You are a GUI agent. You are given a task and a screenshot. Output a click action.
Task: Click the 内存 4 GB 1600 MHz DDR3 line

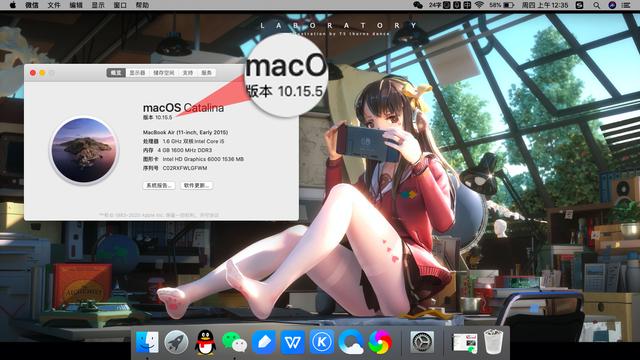[177, 150]
